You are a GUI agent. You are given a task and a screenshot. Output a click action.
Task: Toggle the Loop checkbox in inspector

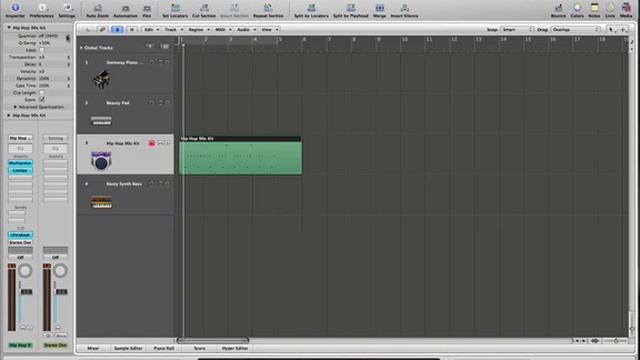point(42,50)
